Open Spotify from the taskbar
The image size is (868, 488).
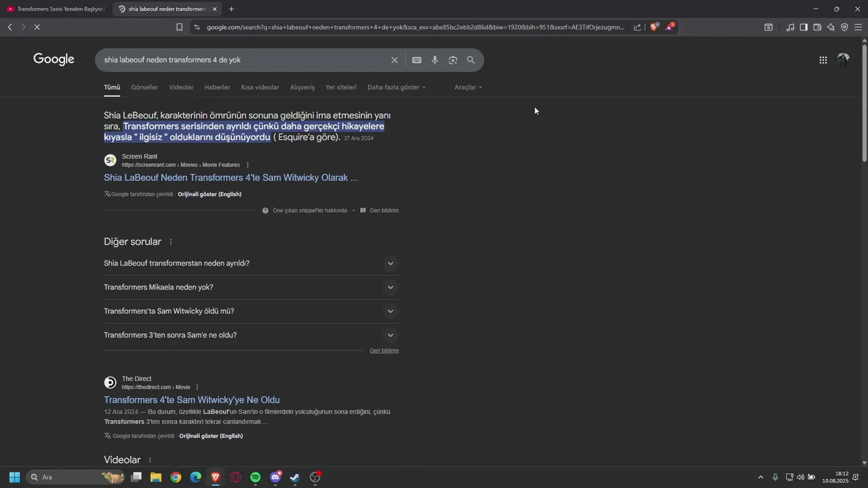[256, 477]
